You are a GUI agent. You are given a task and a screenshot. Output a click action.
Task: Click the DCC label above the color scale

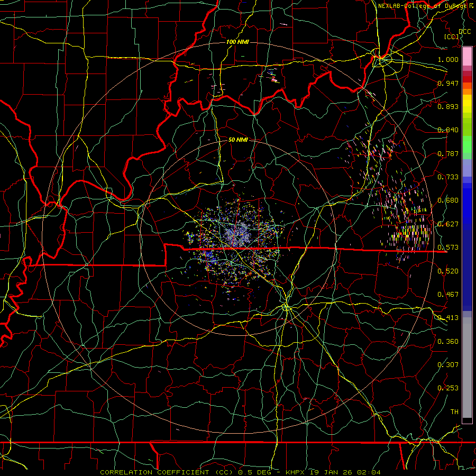coord(464,32)
